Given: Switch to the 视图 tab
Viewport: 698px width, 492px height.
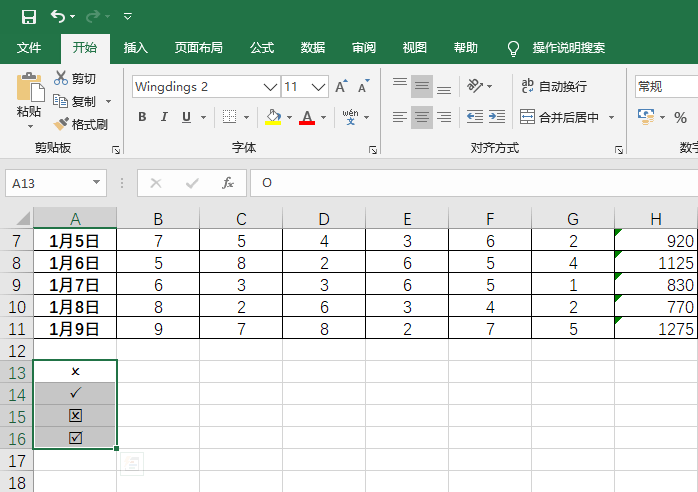Looking at the screenshot, I should pos(414,48).
